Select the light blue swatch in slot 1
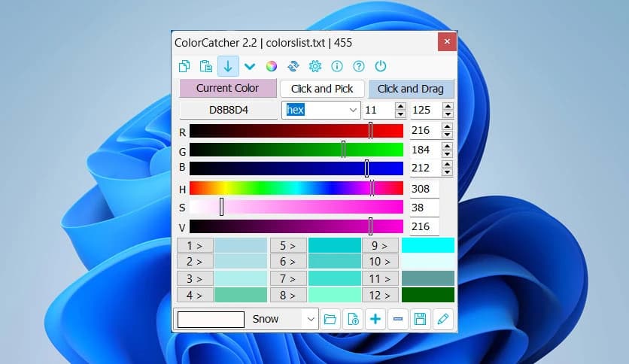629x364 pixels. 241,245
